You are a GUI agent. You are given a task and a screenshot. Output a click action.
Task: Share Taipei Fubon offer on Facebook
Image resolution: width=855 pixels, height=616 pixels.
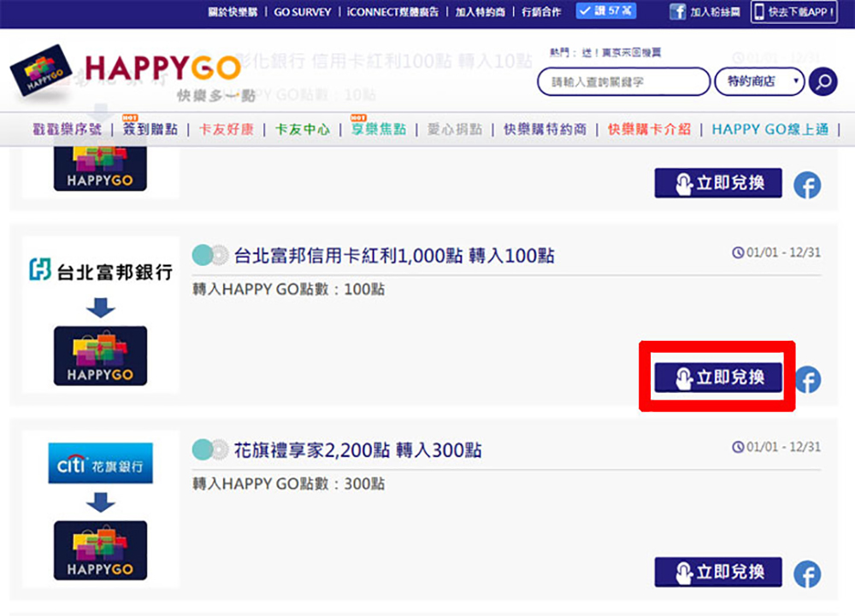point(808,379)
